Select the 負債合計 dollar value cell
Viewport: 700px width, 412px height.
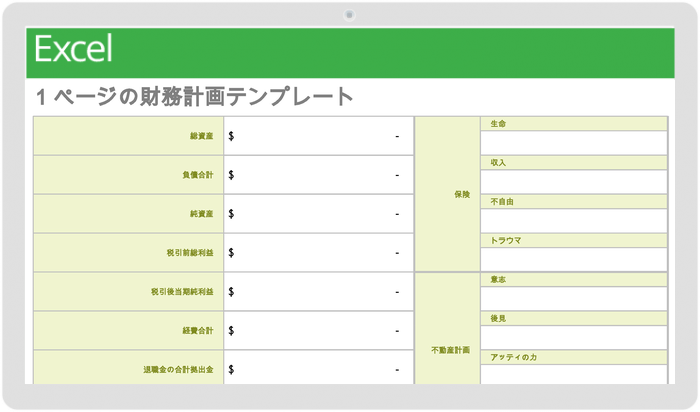point(319,175)
